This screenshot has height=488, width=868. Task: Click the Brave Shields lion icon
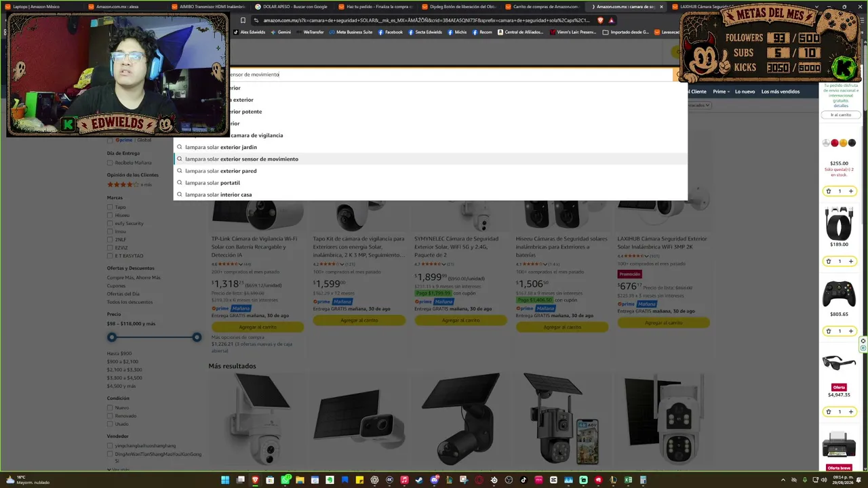click(600, 20)
